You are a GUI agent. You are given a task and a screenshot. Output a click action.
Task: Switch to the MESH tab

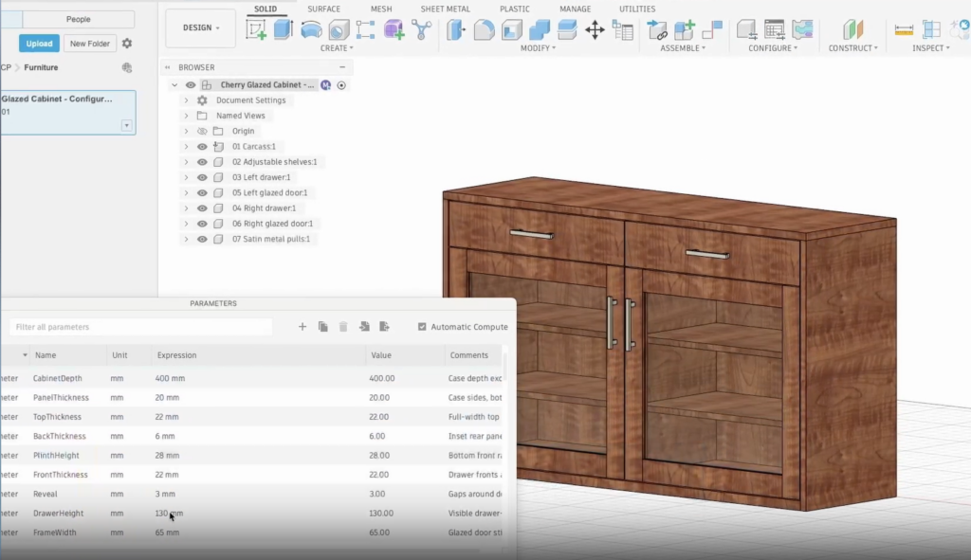point(381,9)
